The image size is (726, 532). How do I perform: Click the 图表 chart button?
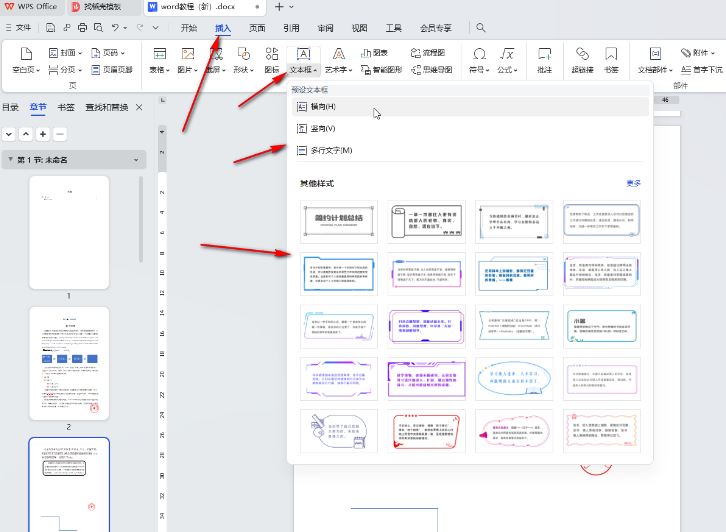point(374,53)
